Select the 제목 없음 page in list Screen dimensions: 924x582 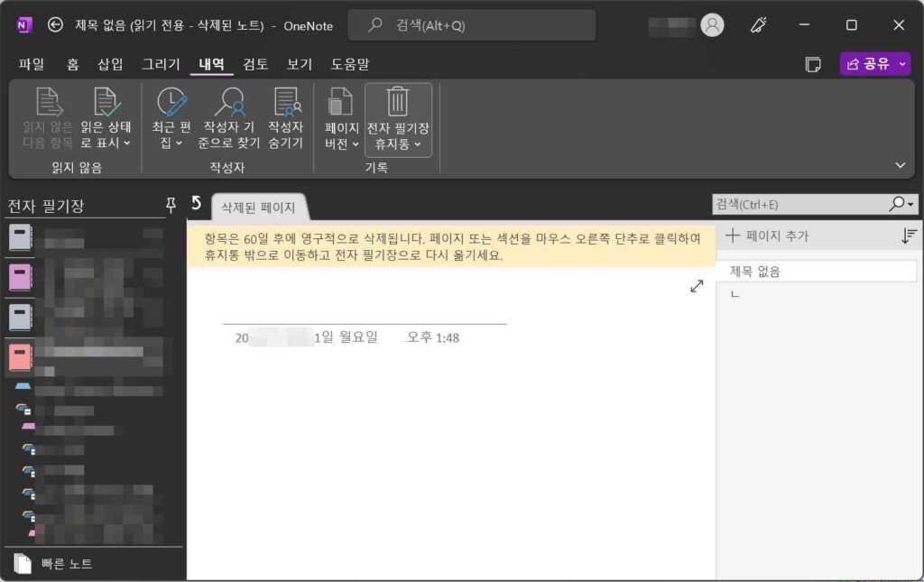pos(817,271)
